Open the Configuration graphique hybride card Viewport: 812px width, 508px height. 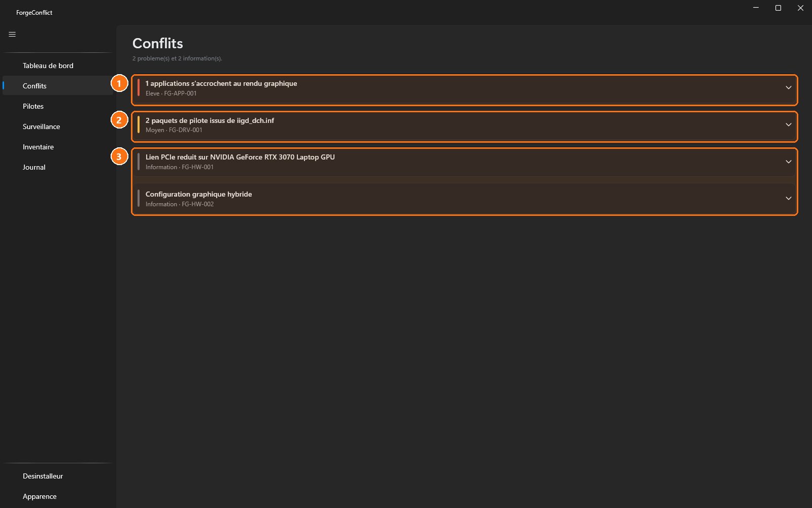click(x=464, y=199)
